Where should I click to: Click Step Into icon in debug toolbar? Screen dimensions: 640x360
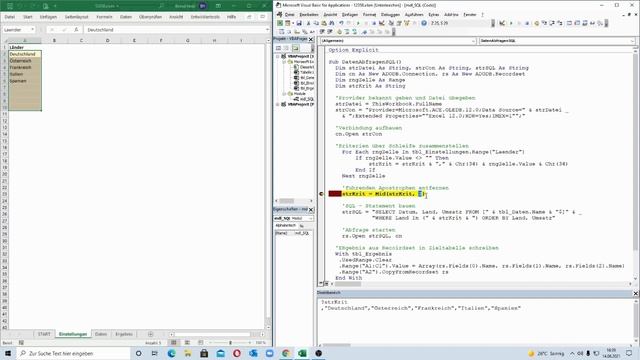pyautogui.click(x=544, y=23)
